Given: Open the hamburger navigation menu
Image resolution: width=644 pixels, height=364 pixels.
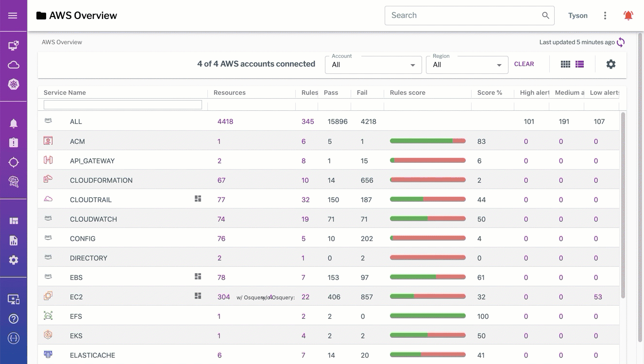Looking at the screenshot, I should [13, 16].
